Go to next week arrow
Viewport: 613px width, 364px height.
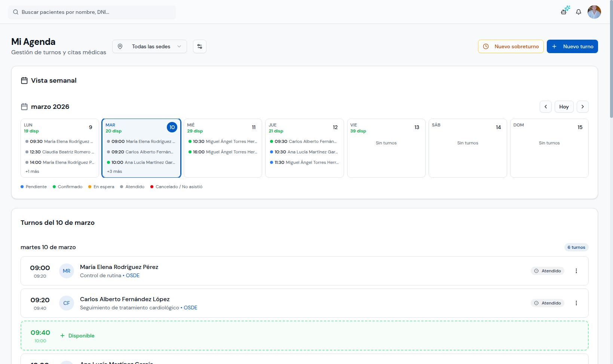(x=583, y=107)
